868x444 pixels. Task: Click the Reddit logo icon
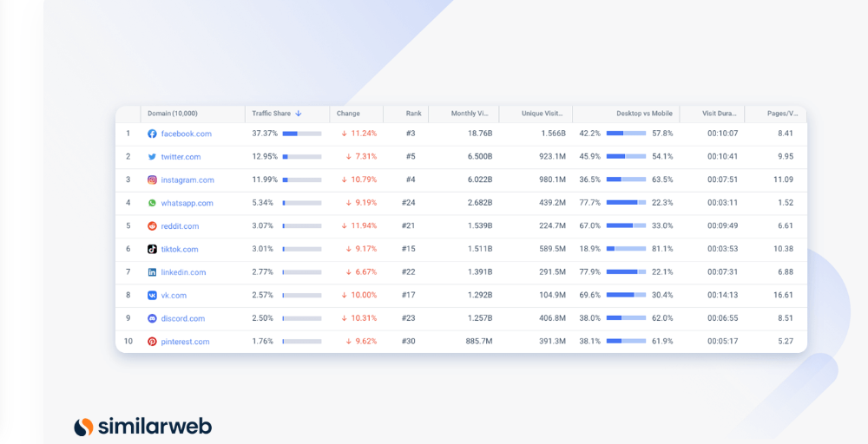tap(152, 226)
